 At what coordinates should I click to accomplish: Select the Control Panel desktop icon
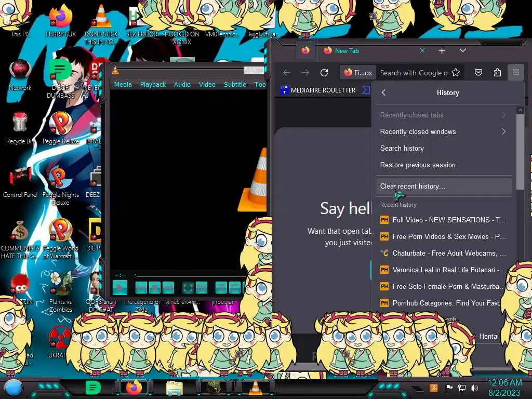click(x=20, y=182)
